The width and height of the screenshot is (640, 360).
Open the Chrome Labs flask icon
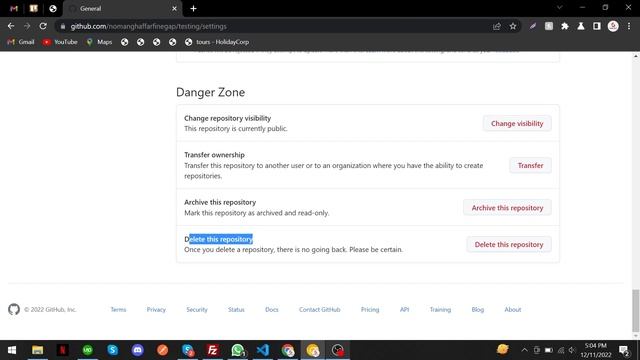(x=581, y=26)
